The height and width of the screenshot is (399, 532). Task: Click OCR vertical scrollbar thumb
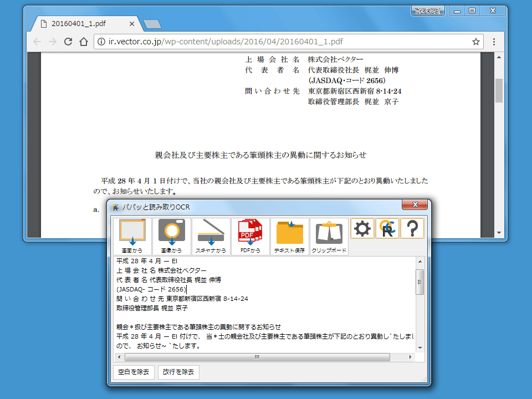(x=420, y=282)
